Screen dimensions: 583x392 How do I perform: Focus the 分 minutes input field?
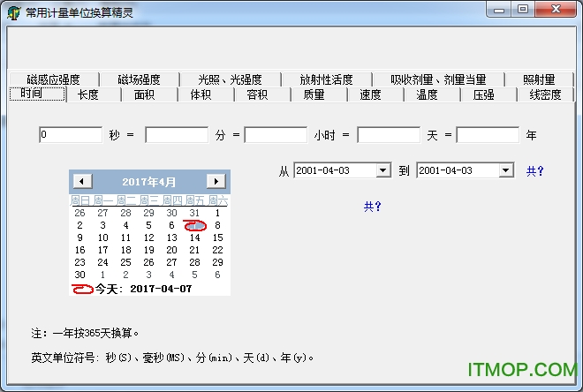tap(177, 134)
